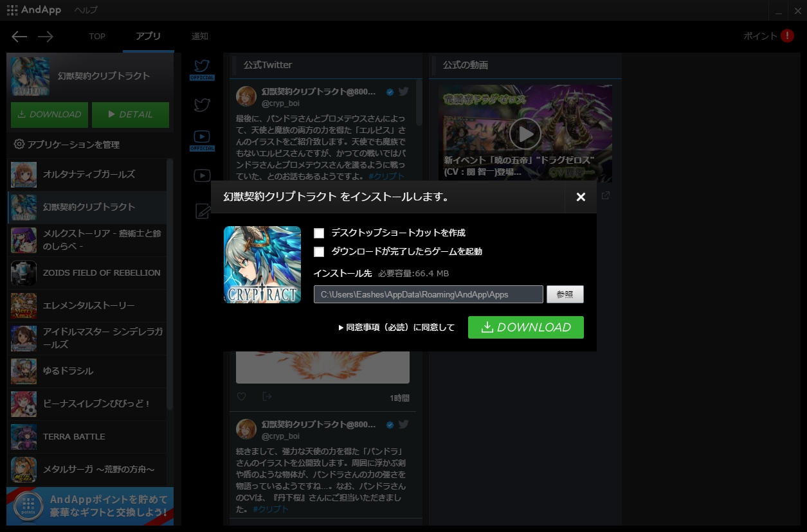Select メタルサーガ 〜荒野の方舟〜 app
Image resolution: width=807 pixels, height=532 pixels.
87,469
